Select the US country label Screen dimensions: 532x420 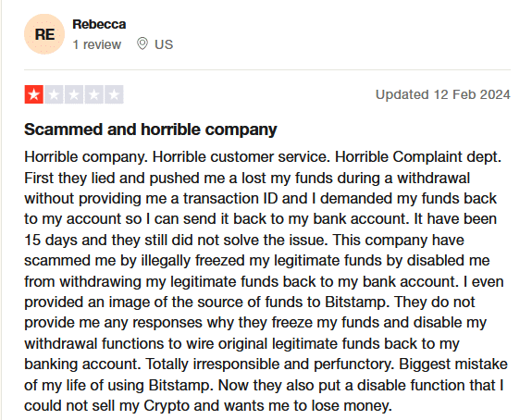pos(164,44)
